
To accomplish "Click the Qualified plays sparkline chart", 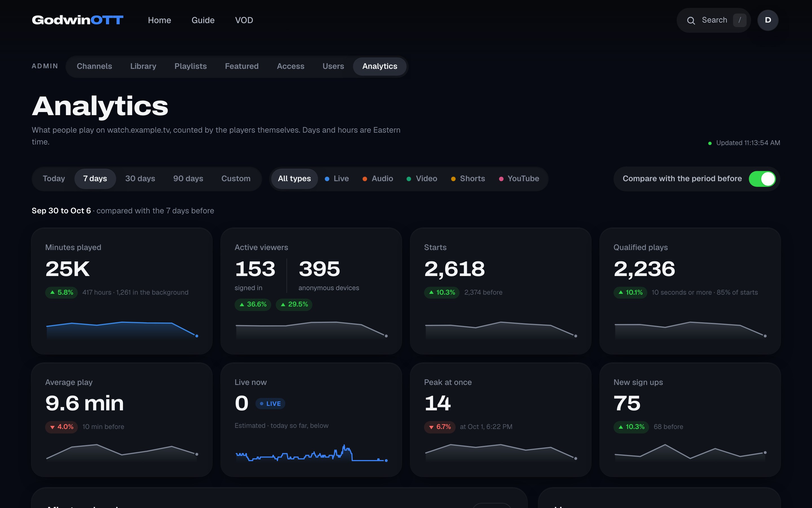I will pos(690,330).
